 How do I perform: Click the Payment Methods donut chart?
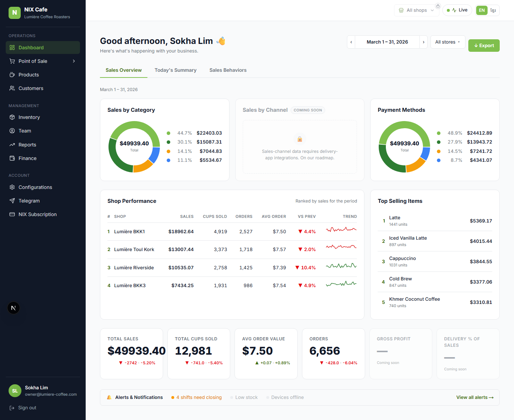click(404, 147)
